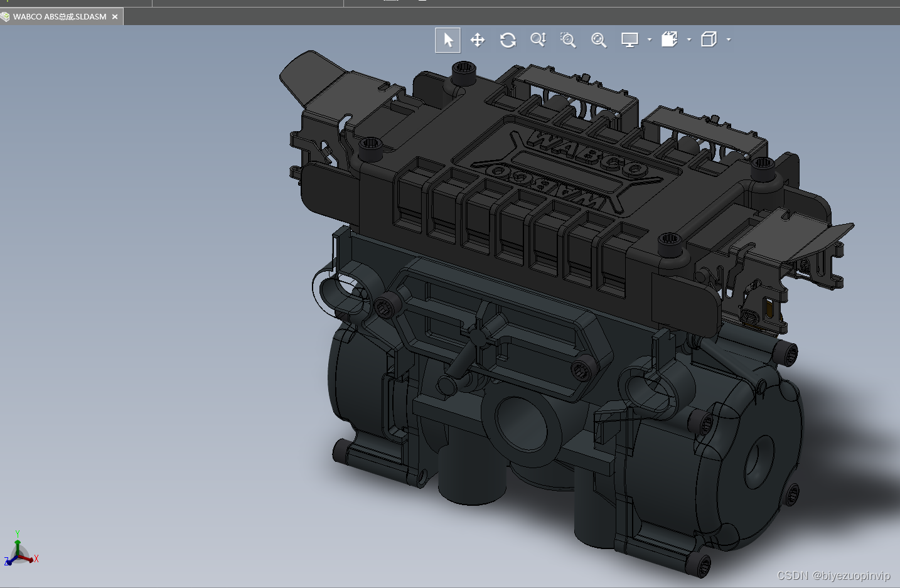900x588 pixels.
Task: Pick the Zoom in/out magnifier tool
Action: tap(538, 40)
